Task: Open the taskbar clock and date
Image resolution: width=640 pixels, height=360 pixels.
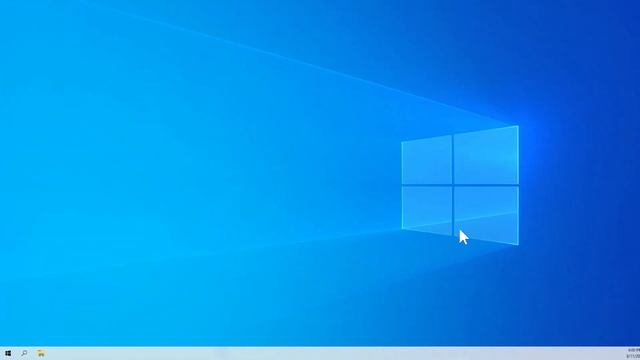Action: (x=633, y=353)
